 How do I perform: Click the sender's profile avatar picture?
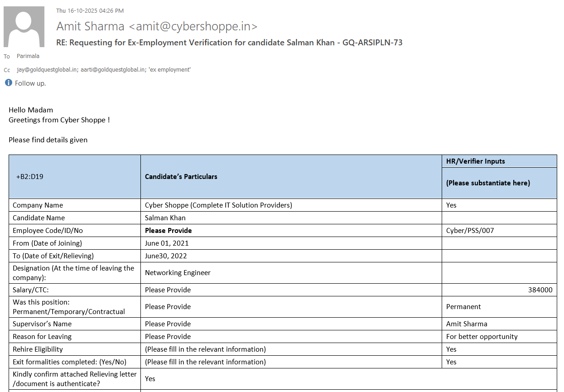[x=24, y=27]
